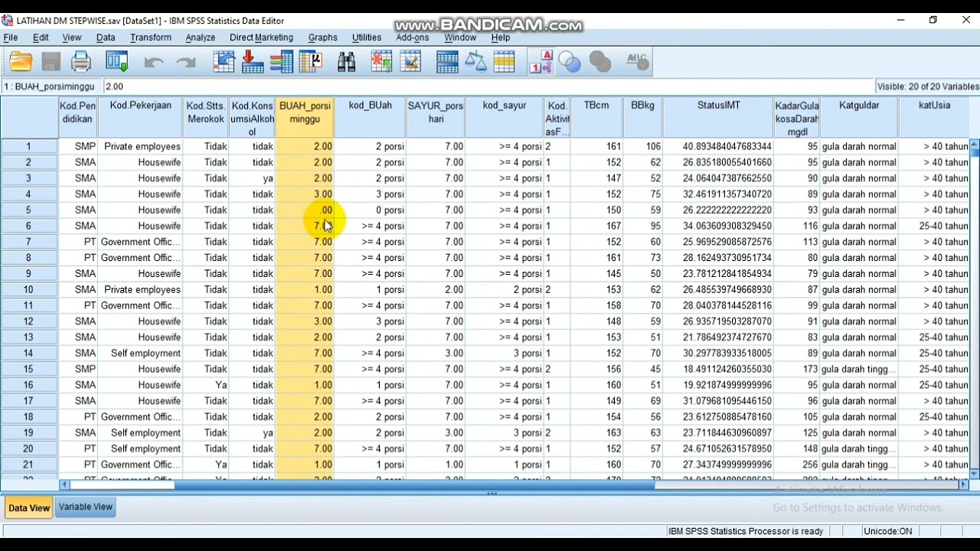Image resolution: width=980 pixels, height=551 pixels.
Task: Click the Save file toolbar icon
Action: 51,62
